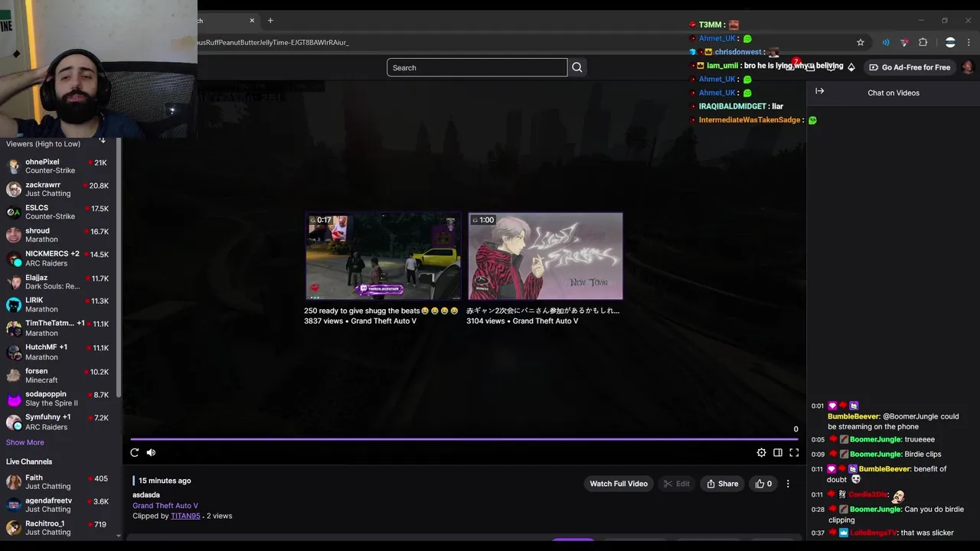Click Show More in the channel list

pos(25,442)
